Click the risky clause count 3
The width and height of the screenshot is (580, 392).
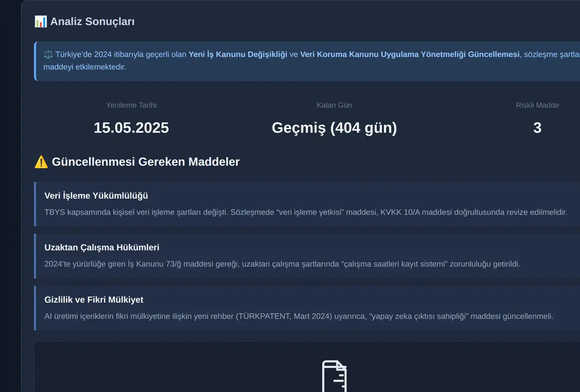(537, 128)
